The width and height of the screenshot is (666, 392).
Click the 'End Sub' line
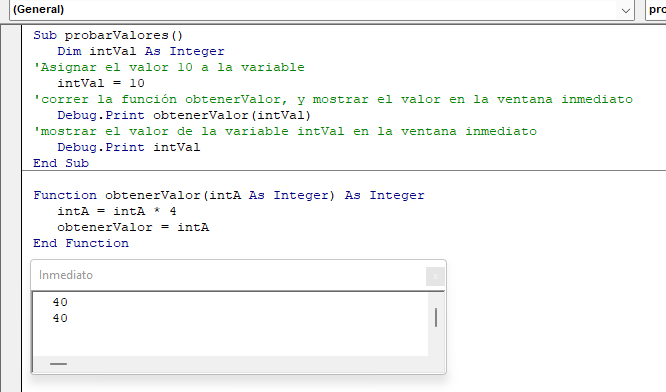(61, 164)
